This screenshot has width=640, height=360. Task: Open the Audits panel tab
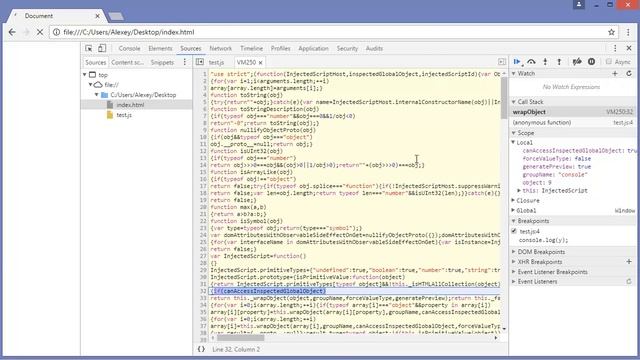pos(374,48)
